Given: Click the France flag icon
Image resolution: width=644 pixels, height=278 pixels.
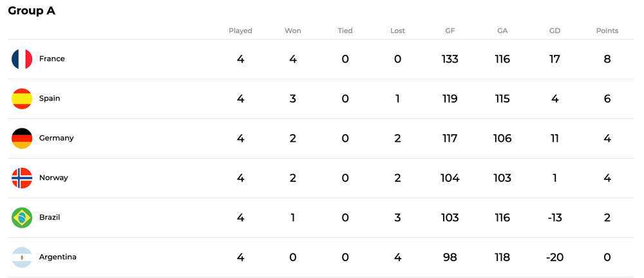Looking at the screenshot, I should (22, 59).
